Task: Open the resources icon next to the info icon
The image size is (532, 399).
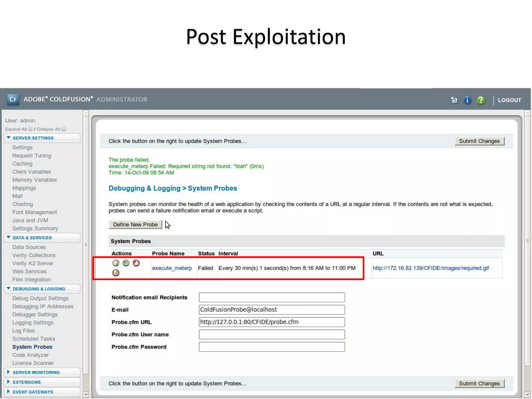Action: (454, 100)
